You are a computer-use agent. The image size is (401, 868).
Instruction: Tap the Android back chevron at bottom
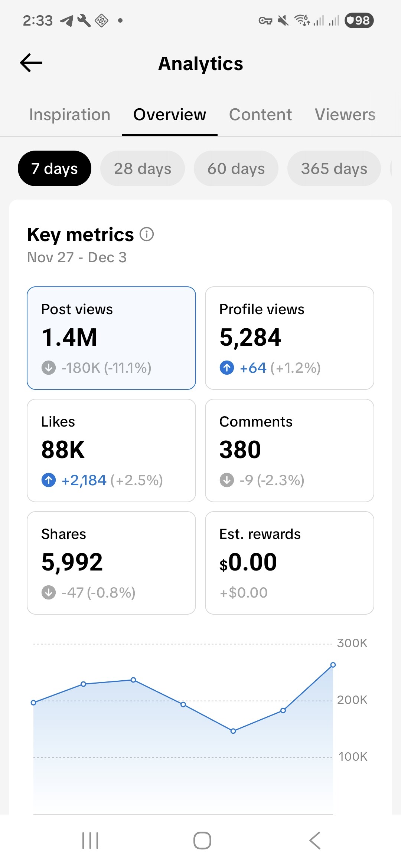click(315, 840)
